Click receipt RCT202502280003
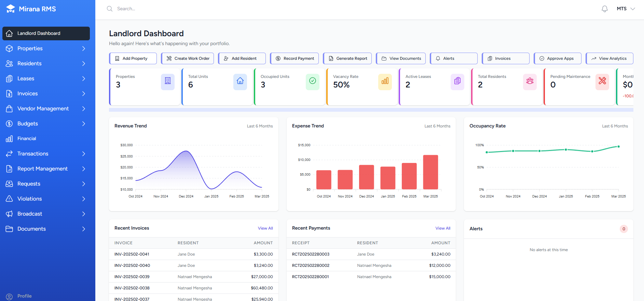Viewport: 644px width, 301px height. coord(311,254)
